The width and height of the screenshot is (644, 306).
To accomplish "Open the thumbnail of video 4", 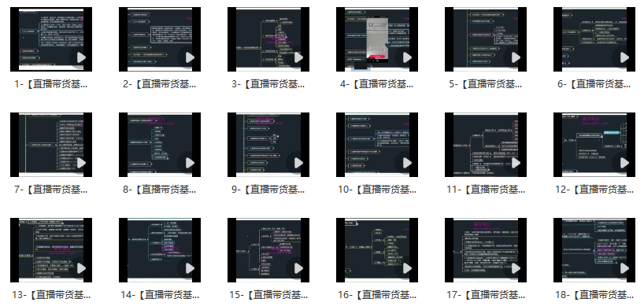I will pyautogui.click(x=377, y=39).
